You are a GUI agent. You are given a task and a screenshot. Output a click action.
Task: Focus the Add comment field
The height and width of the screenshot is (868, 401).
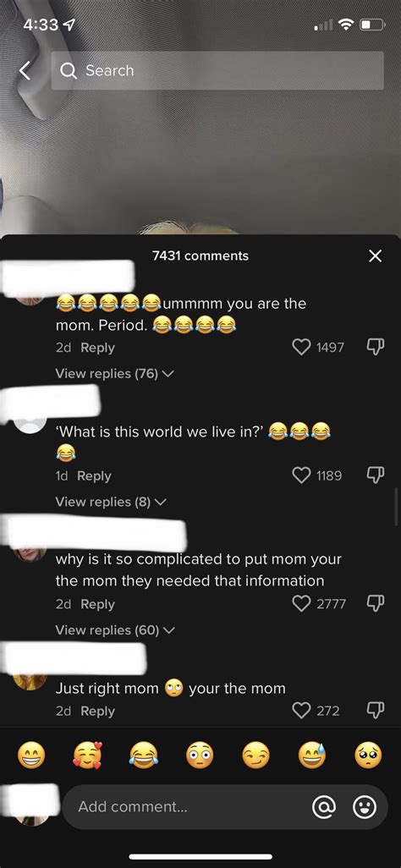(x=189, y=807)
